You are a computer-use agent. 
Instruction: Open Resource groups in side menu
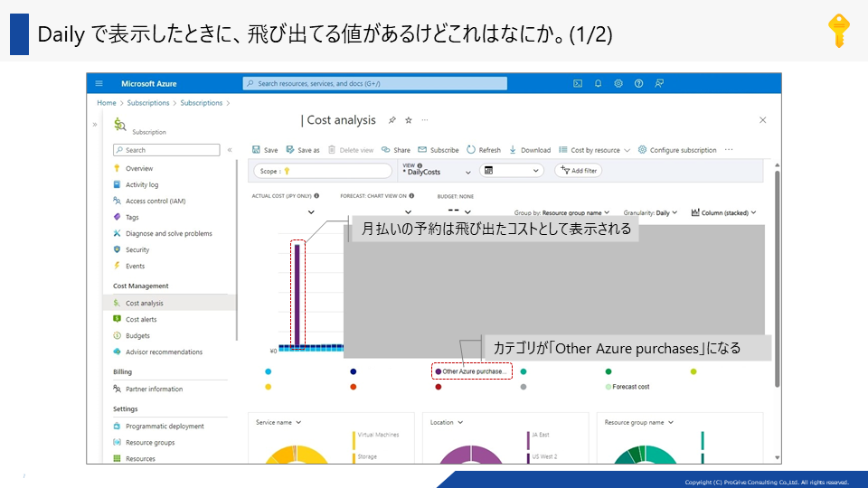tap(150, 442)
